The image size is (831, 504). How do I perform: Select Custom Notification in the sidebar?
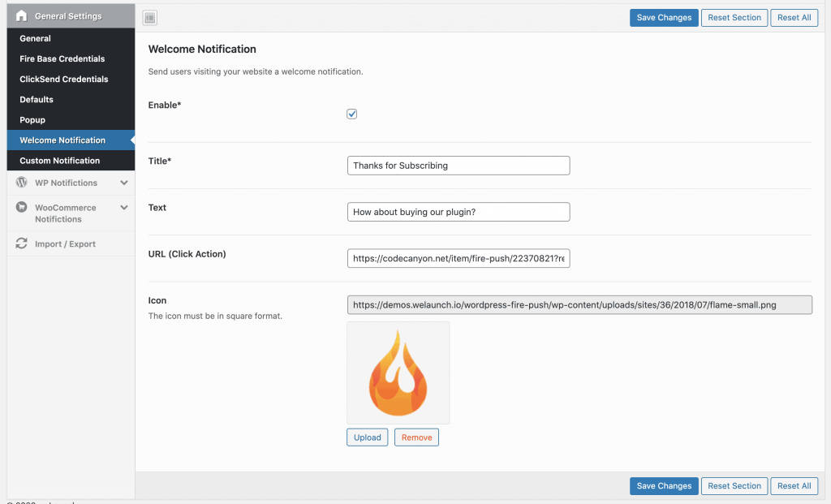pyautogui.click(x=60, y=161)
